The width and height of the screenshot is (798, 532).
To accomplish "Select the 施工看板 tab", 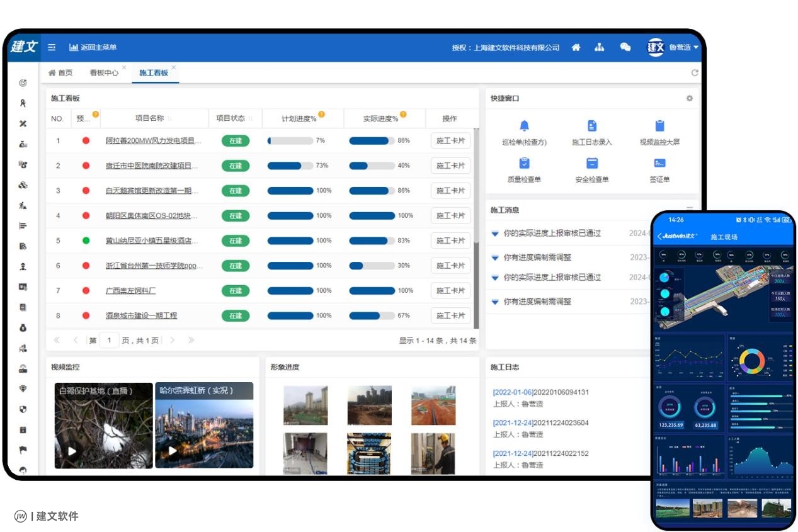I will pos(154,73).
